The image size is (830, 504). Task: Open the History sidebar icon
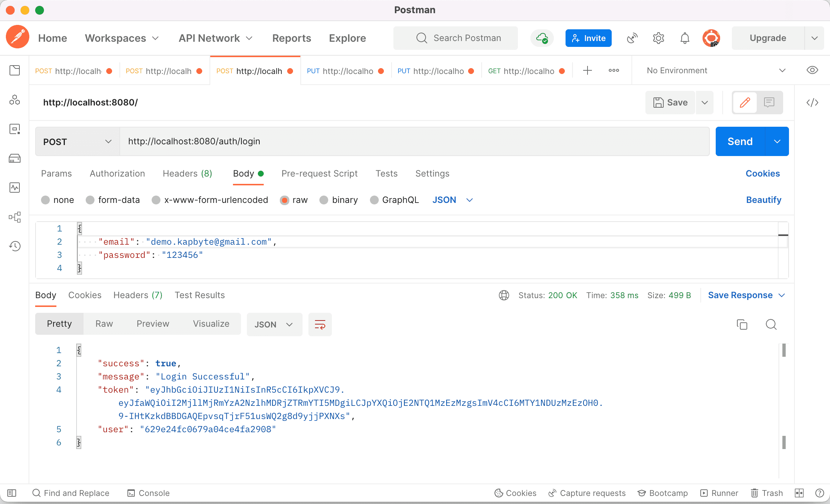point(15,246)
